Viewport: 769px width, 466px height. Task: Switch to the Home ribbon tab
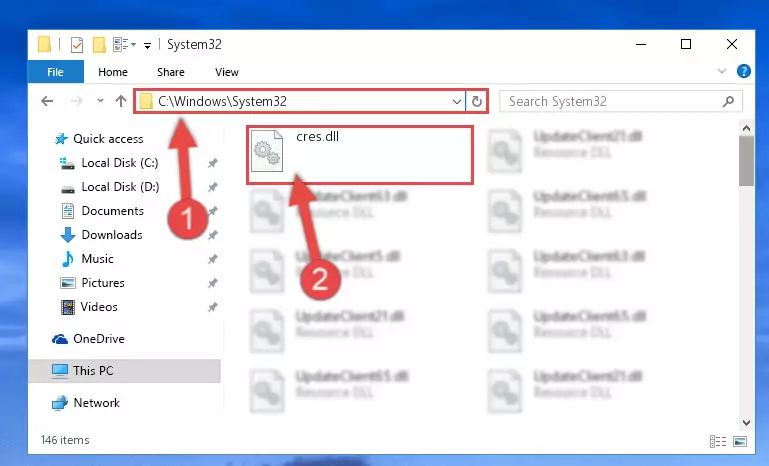pyautogui.click(x=113, y=72)
